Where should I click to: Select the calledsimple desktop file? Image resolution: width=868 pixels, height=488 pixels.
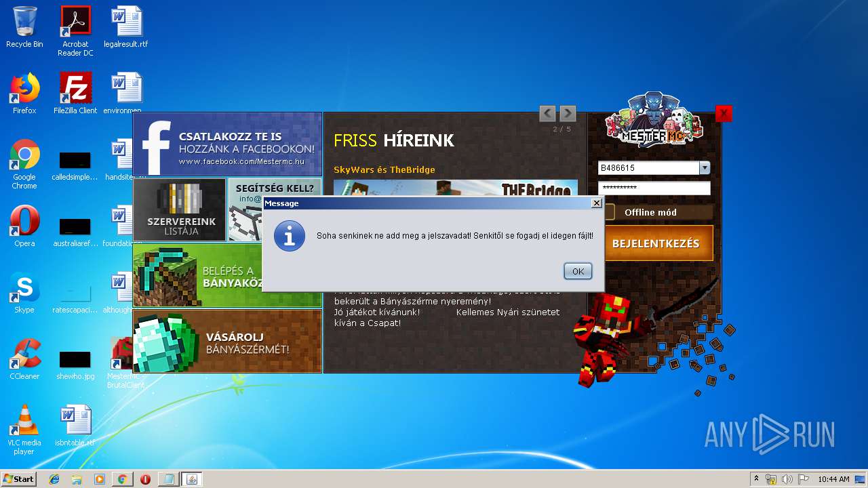click(x=75, y=165)
